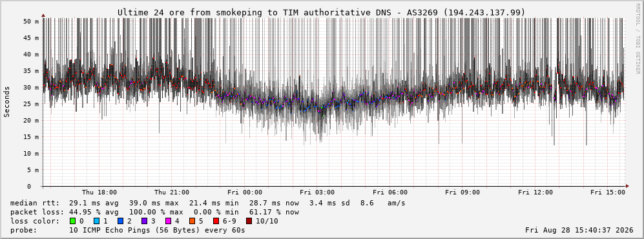
Task: Click the orange loss color 5 swatch
Action: pyautogui.click(x=192, y=222)
